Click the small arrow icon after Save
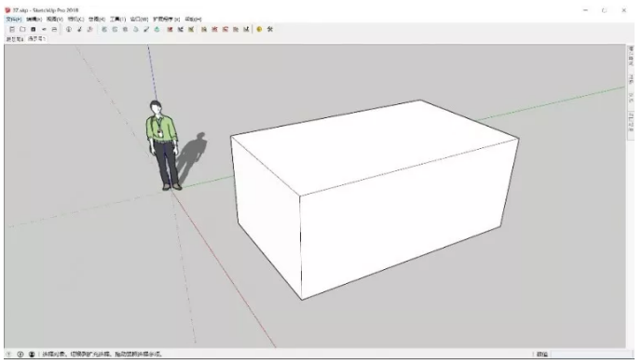 tap(44, 30)
